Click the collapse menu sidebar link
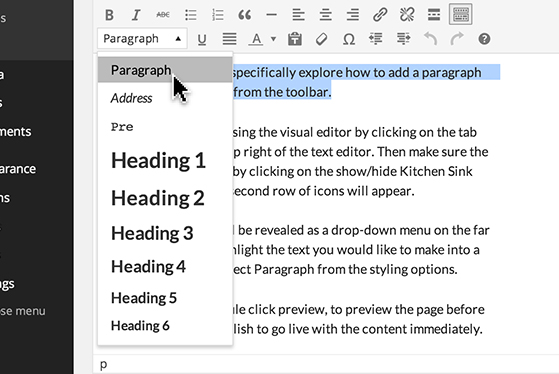Screen dimensions: 559x374 point(23,311)
